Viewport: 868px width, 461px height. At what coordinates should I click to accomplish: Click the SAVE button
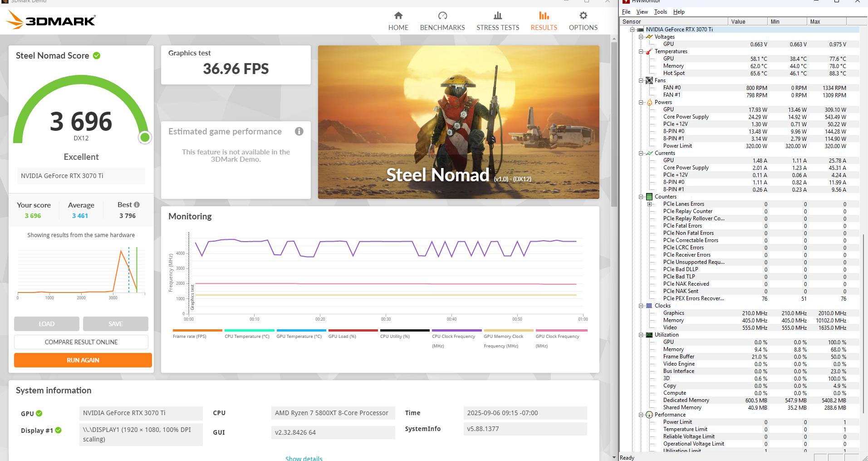(116, 324)
